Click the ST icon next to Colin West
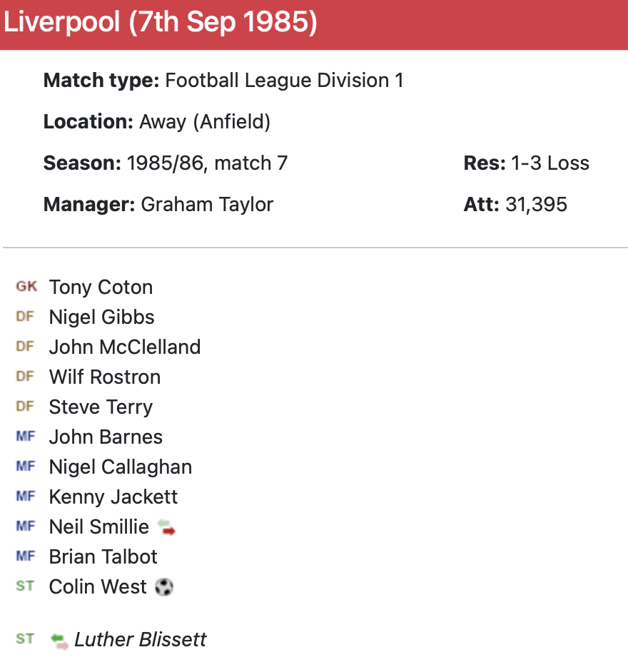Viewport: 628px width, 672px height. click(25, 586)
